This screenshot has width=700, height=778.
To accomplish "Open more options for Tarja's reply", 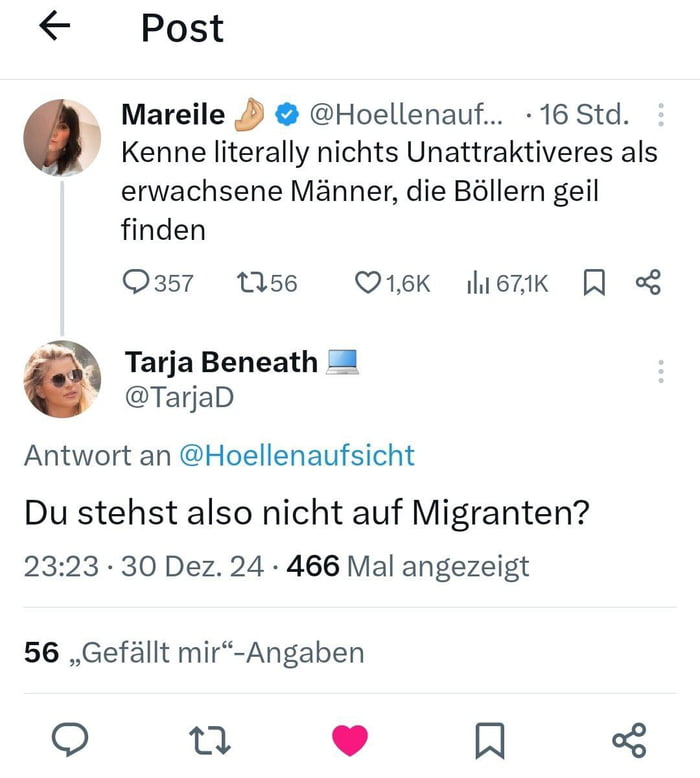I will 661,371.
